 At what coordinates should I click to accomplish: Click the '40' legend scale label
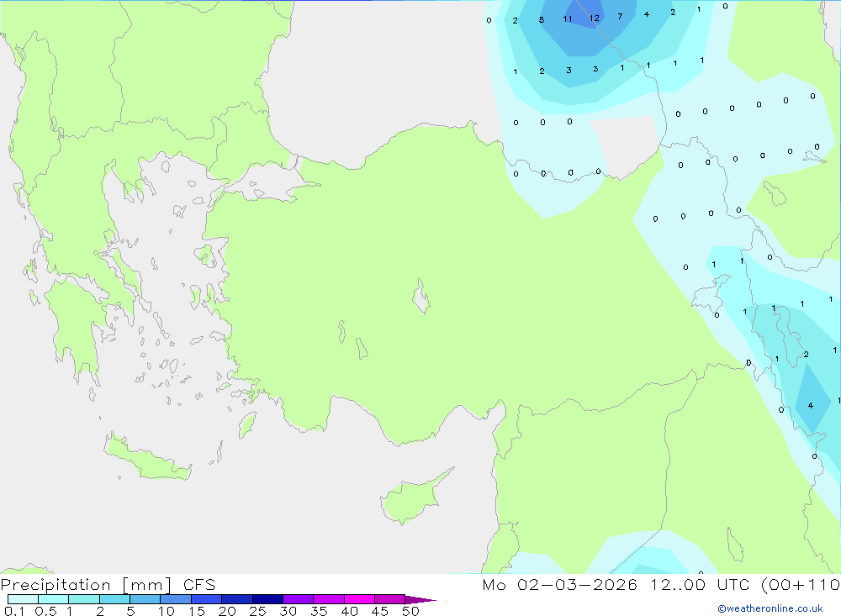coord(350,611)
